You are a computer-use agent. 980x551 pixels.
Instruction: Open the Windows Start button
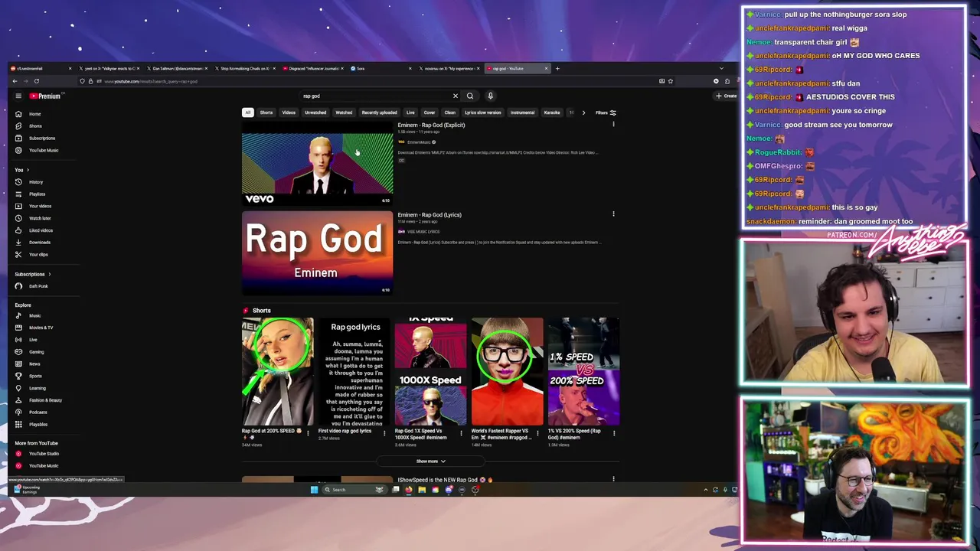(x=314, y=490)
